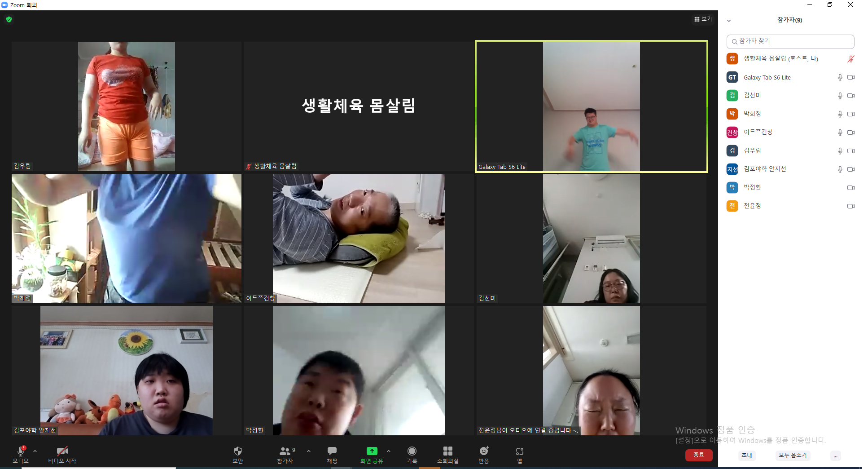The height and width of the screenshot is (469, 868).
Task: Click the 참가자 찾기 search field
Action: pyautogui.click(x=790, y=41)
